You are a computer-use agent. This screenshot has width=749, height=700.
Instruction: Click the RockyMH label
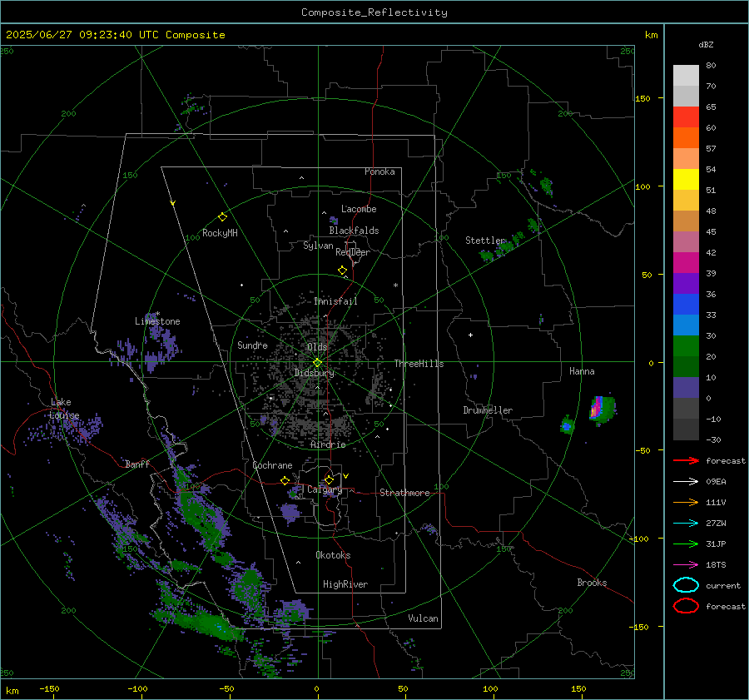pyautogui.click(x=220, y=233)
